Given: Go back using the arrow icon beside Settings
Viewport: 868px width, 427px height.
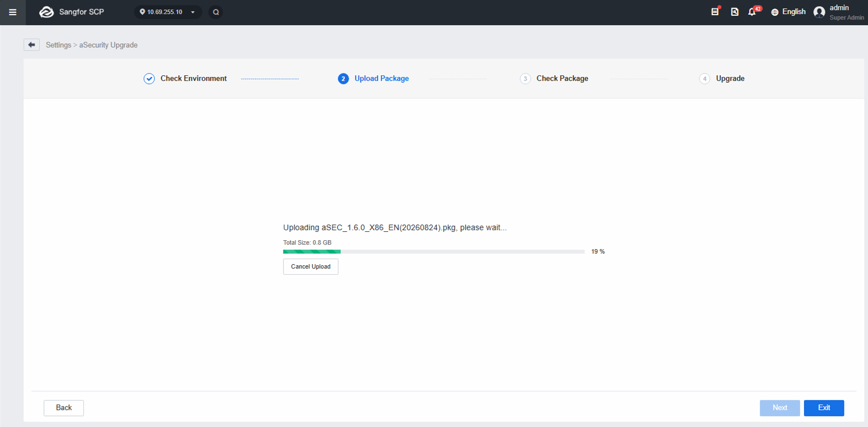Looking at the screenshot, I should pyautogui.click(x=31, y=45).
